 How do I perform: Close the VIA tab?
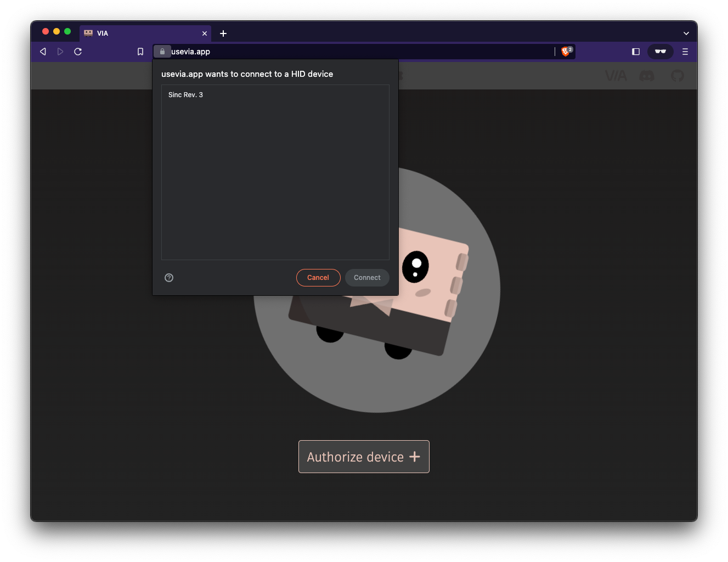(x=205, y=33)
